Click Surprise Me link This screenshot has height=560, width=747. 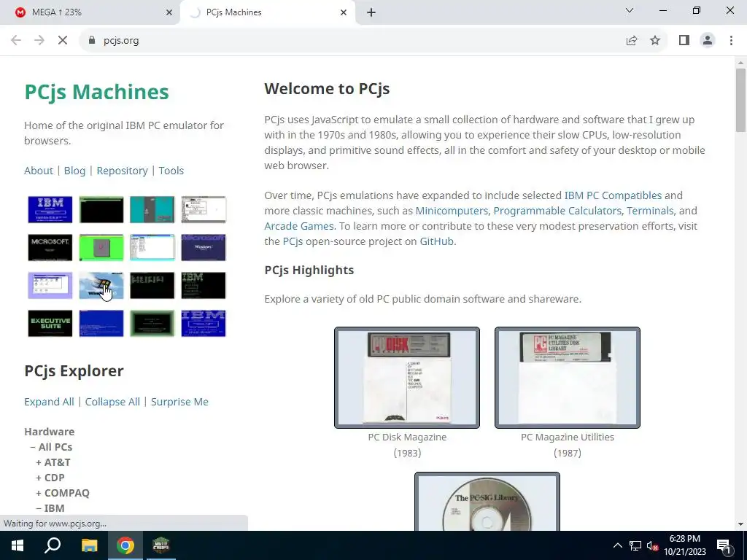[x=179, y=402]
